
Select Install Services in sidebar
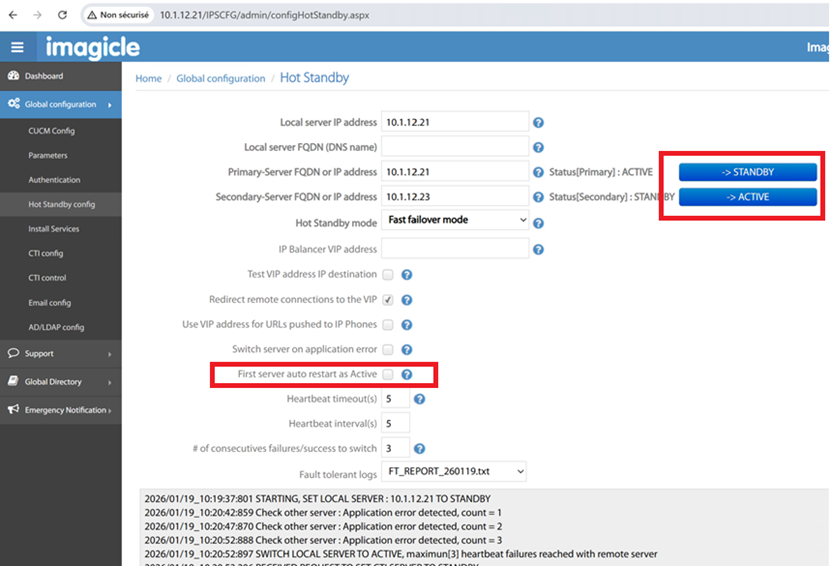click(x=53, y=229)
